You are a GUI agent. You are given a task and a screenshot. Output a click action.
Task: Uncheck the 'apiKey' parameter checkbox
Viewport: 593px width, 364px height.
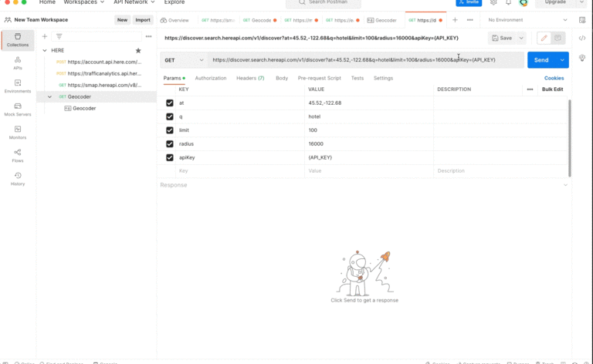pos(169,157)
